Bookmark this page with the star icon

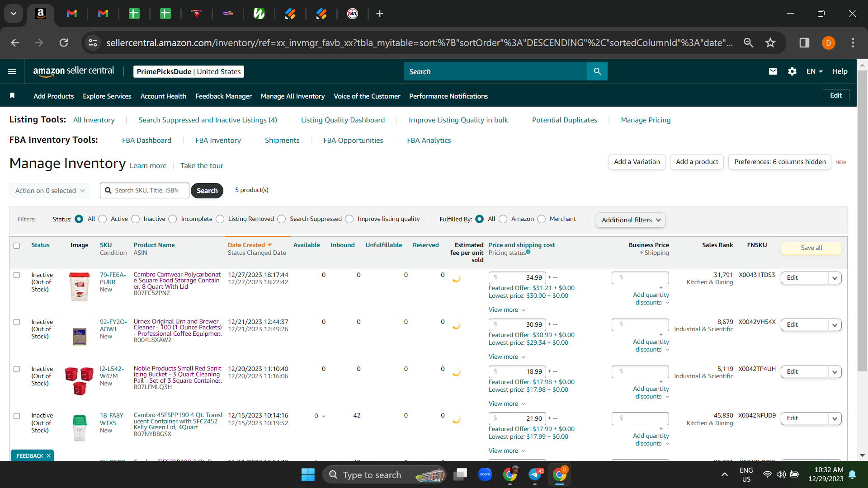[770, 42]
